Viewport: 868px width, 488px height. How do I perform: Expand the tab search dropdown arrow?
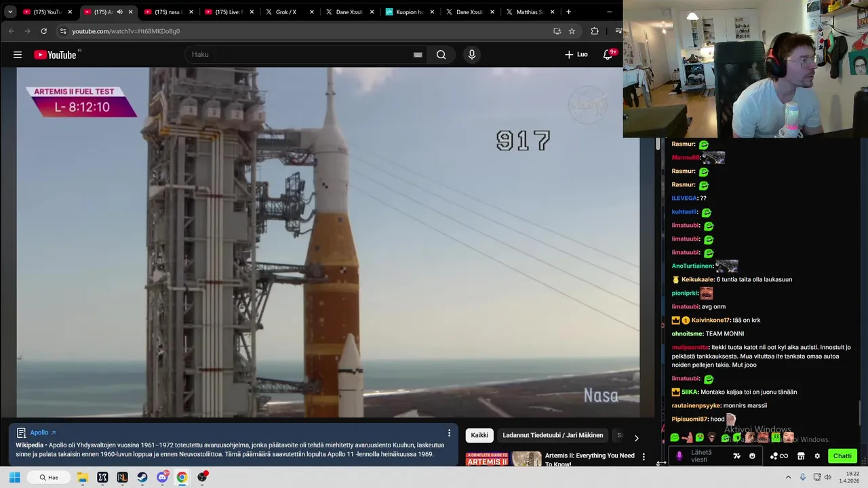pyautogui.click(x=10, y=12)
